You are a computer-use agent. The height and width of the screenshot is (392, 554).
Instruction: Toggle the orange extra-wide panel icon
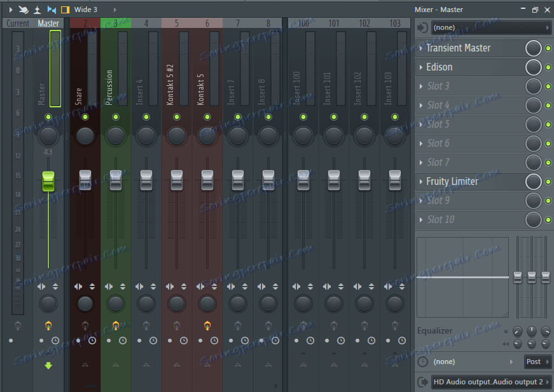tap(65, 10)
